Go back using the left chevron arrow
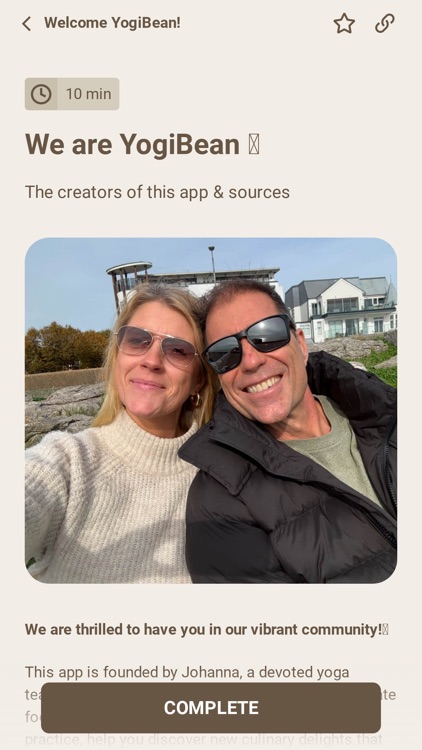 pyautogui.click(x=27, y=23)
